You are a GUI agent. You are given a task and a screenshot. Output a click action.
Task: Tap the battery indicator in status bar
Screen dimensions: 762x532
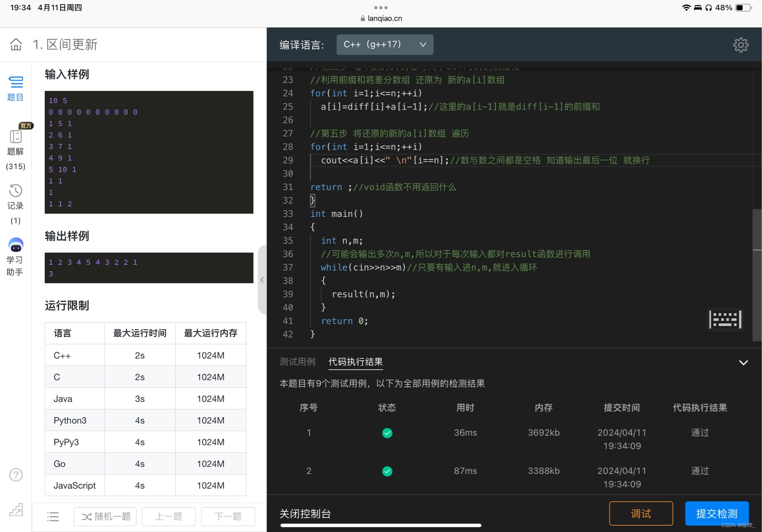(x=744, y=7)
